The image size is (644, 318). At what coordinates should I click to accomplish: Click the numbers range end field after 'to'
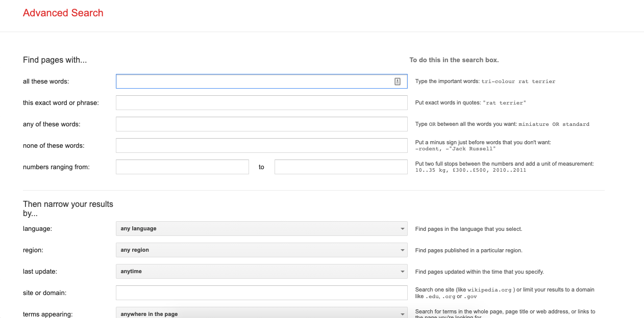point(341,167)
